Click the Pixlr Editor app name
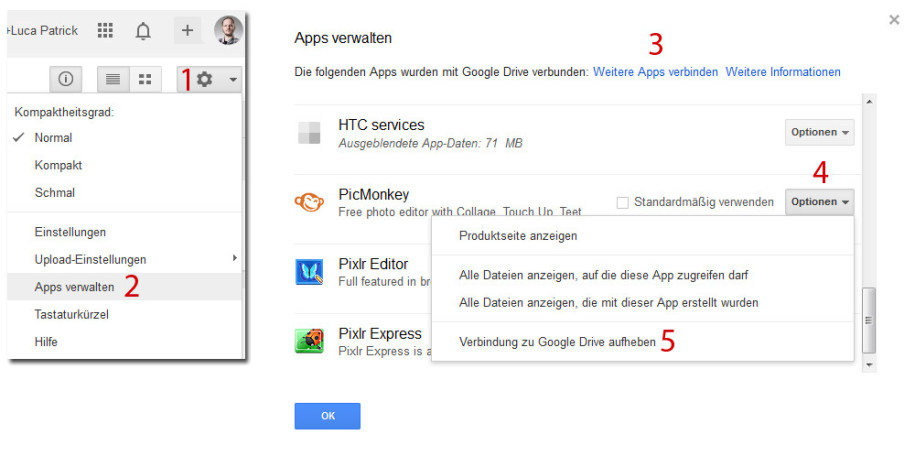The height and width of the screenshot is (456, 915). (x=373, y=264)
